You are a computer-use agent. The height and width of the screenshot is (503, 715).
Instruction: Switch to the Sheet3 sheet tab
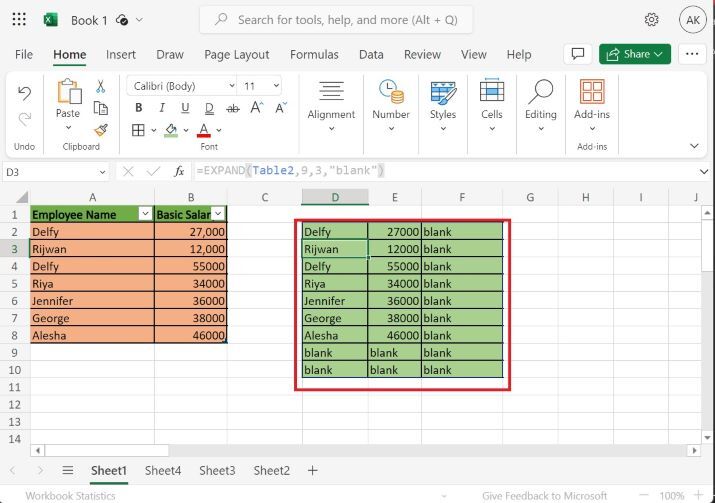217,470
